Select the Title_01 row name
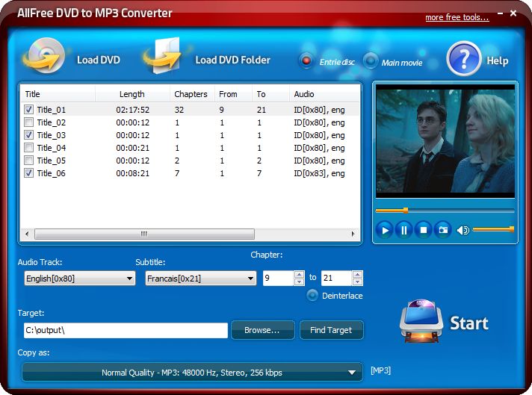This screenshot has width=532, height=395. [x=52, y=110]
